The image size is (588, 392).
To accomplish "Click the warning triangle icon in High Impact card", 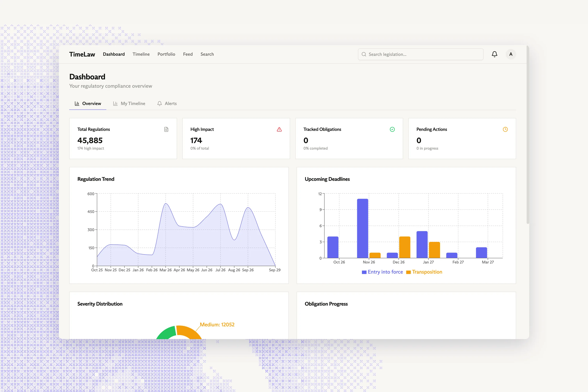I will click(x=279, y=129).
